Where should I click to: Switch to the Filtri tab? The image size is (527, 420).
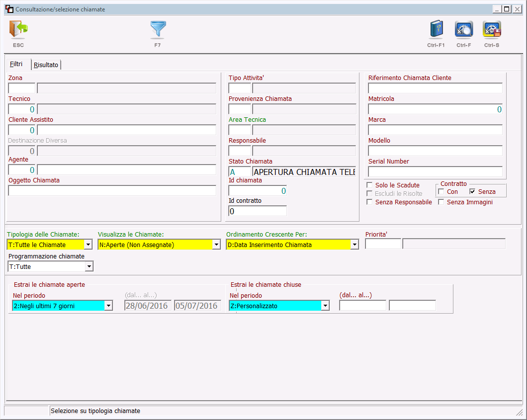click(x=16, y=64)
